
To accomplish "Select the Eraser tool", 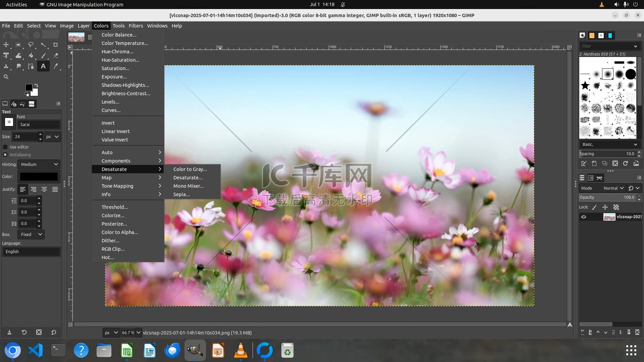I will point(56,55).
